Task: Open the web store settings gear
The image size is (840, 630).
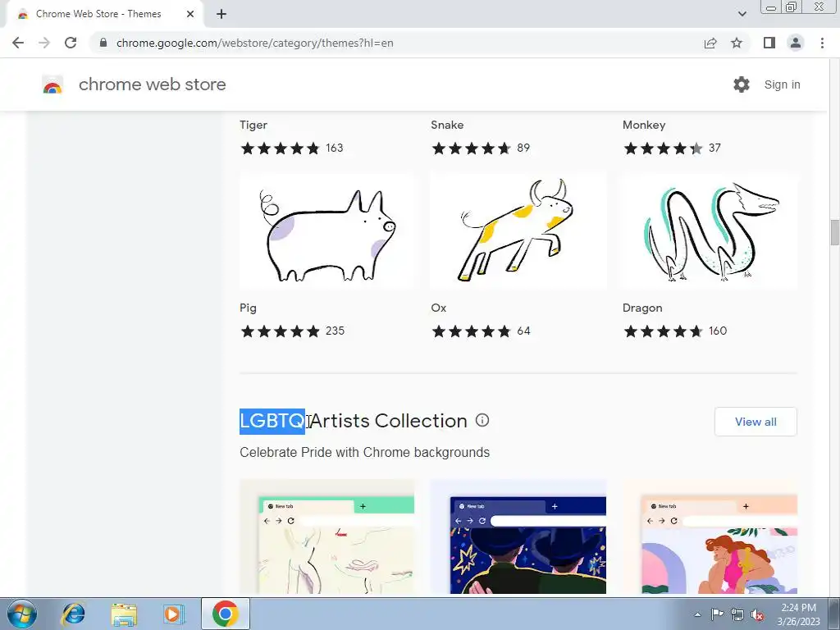Action: [x=742, y=84]
